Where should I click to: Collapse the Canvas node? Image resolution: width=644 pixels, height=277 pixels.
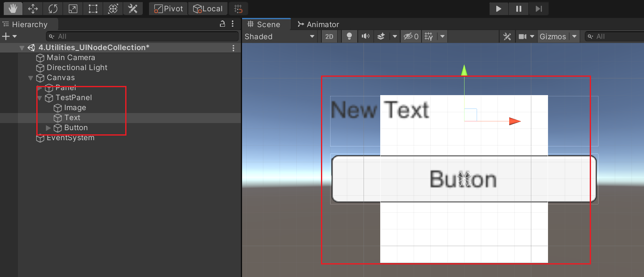pyautogui.click(x=30, y=78)
